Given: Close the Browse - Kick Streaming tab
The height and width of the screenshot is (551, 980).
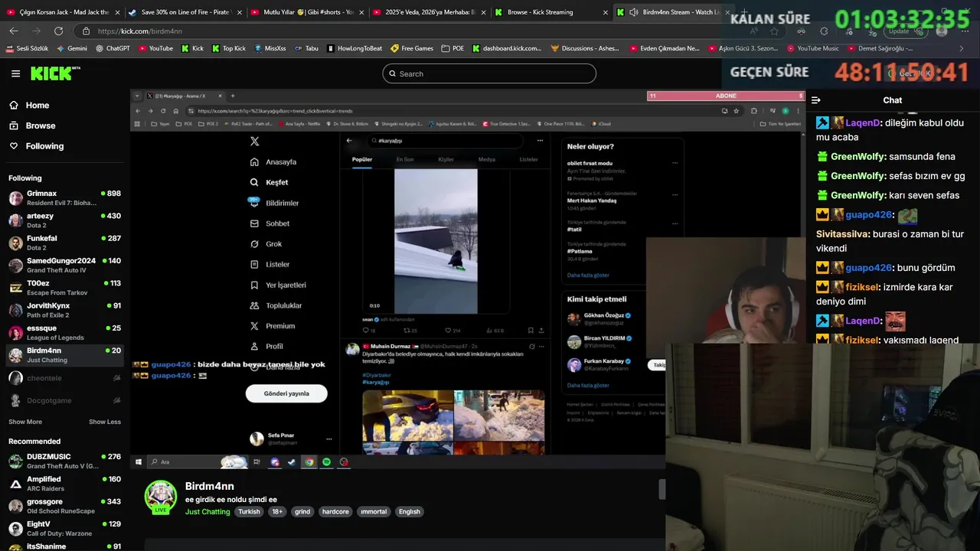Looking at the screenshot, I should 606,12.
